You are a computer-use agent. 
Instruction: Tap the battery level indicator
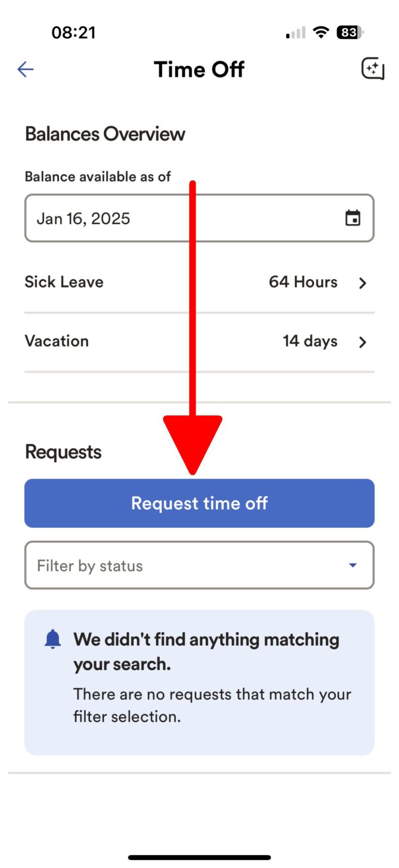(350, 33)
